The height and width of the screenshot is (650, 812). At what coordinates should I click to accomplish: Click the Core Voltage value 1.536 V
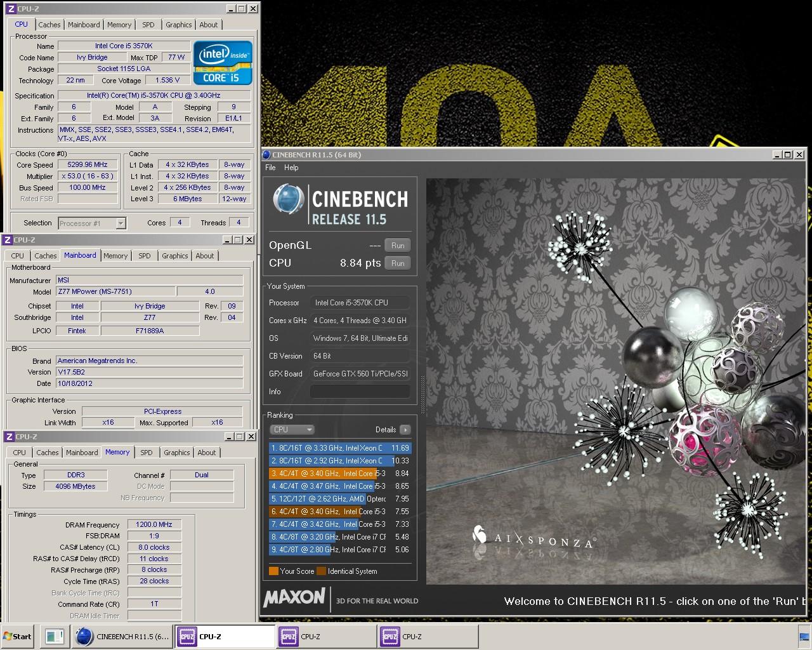[x=167, y=80]
